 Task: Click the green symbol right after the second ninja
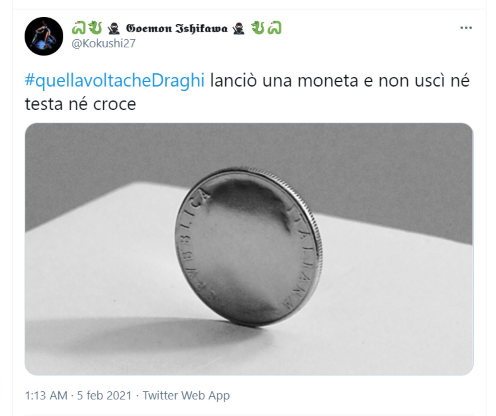point(257,28)
